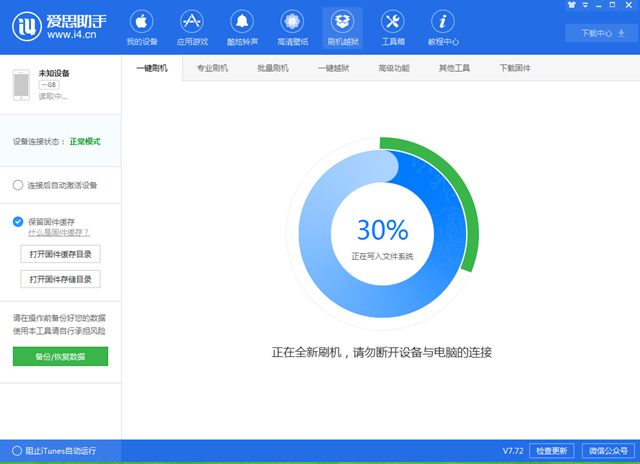Open 高清壁纸 wallpapers section
Viewport: 640px width, 464px height.
coord(292,28)
